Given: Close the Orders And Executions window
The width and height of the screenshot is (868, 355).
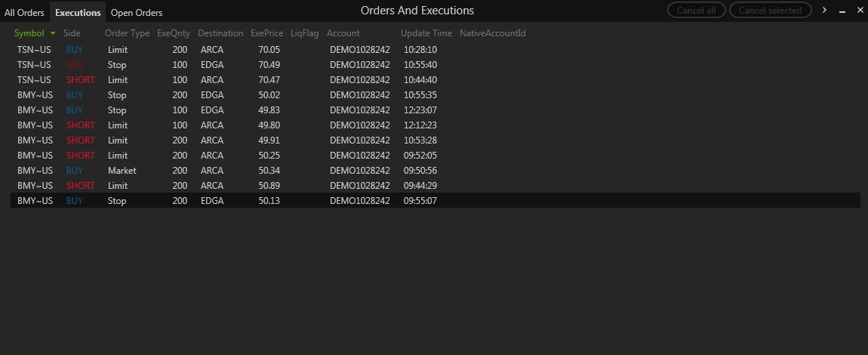Looking at the screenshot, I should (860, 11).
